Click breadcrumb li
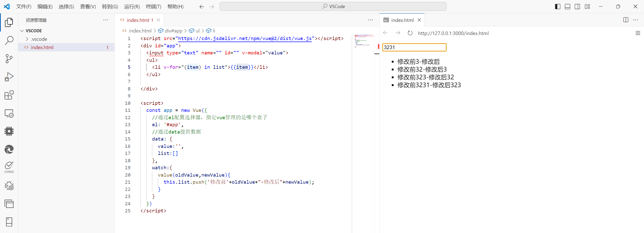Screen dimensions: 644x233 tap(214, 31)
